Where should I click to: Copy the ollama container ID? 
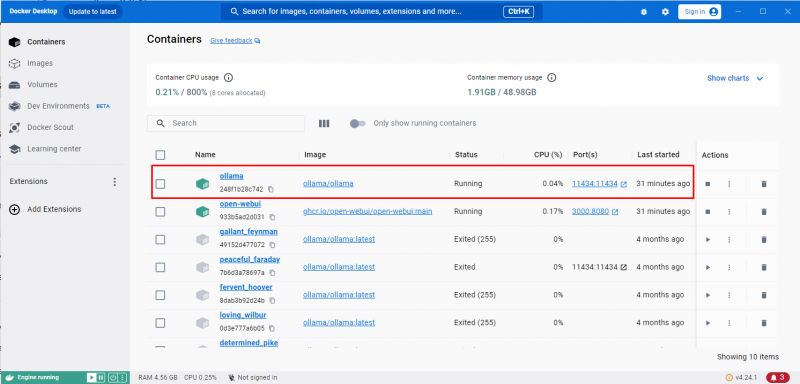click(x=271, y=189)
